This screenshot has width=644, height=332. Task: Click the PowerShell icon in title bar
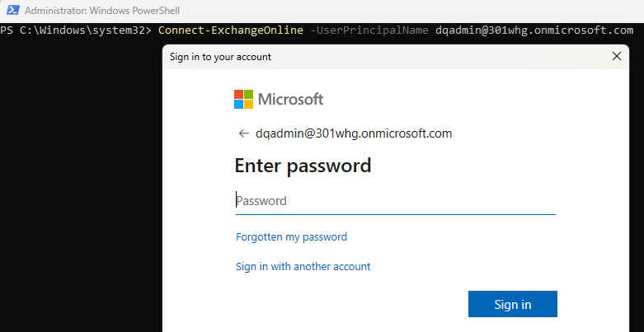(x=12, y=10)
